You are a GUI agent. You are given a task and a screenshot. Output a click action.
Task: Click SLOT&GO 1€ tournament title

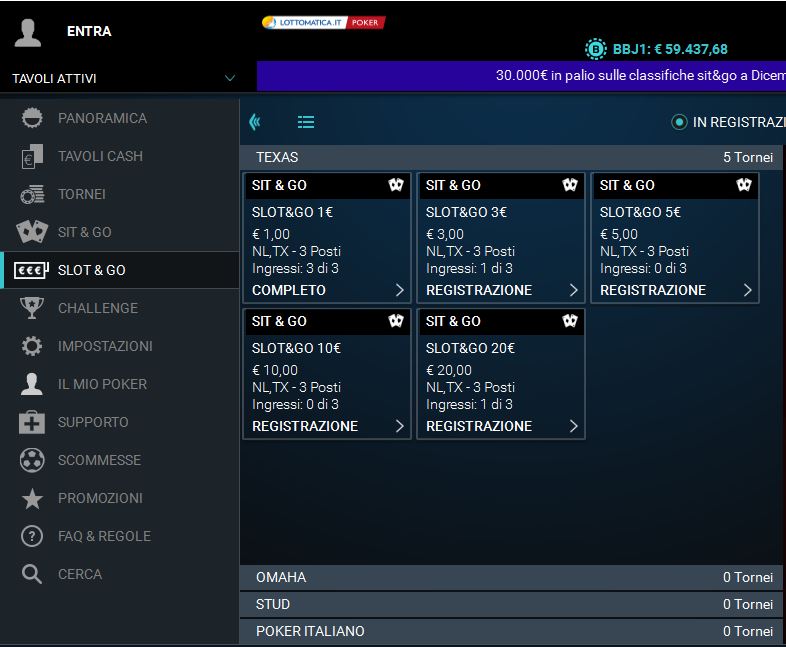(x=292, y=212)
